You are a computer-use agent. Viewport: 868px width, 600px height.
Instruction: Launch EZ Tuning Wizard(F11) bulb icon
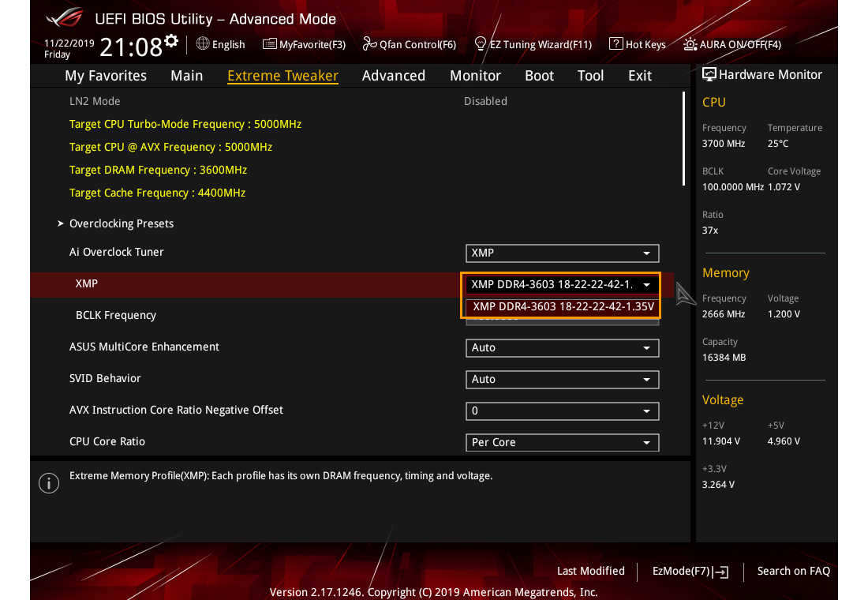(x=481, y=43)
